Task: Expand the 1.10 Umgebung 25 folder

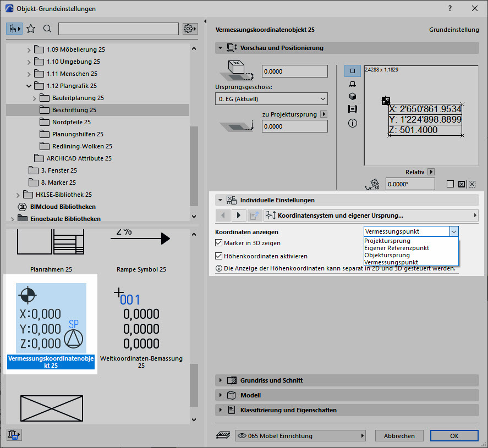Action: click(x=29, y=62)
